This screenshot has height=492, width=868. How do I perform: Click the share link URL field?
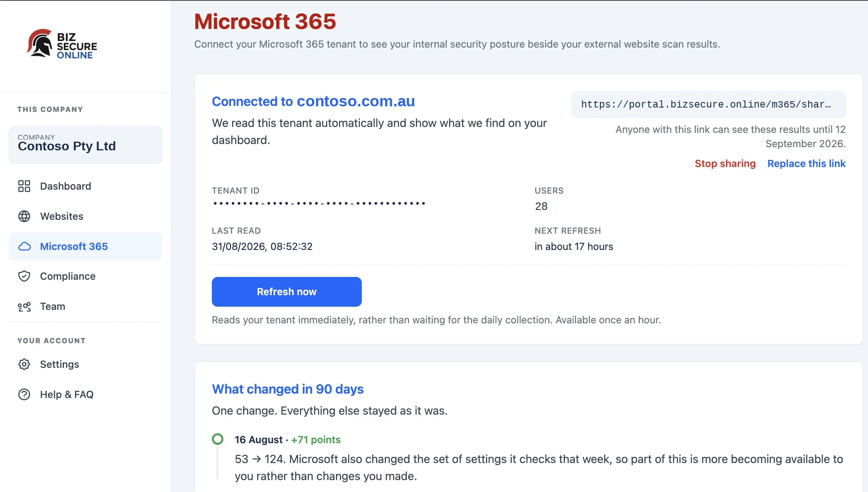tap(708, 104)
